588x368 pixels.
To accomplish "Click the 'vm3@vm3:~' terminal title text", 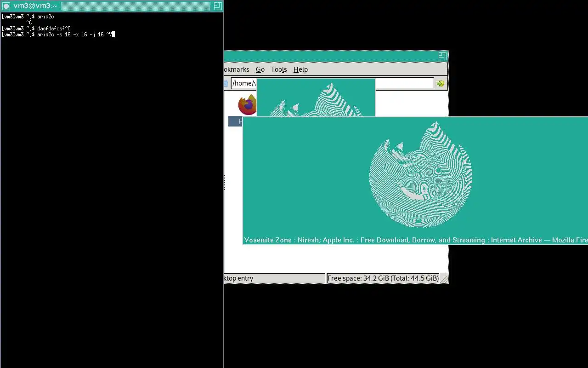I will [35, 6].
